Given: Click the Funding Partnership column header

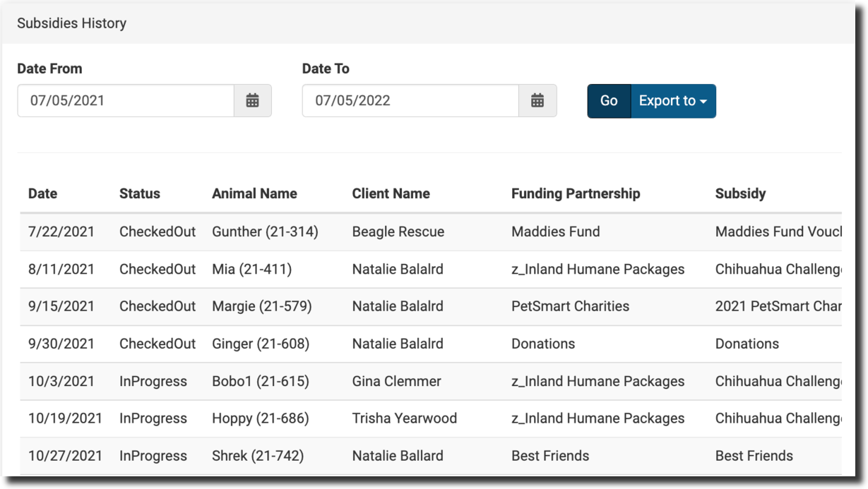Looking at the screenshot, I should pos(576,193).
